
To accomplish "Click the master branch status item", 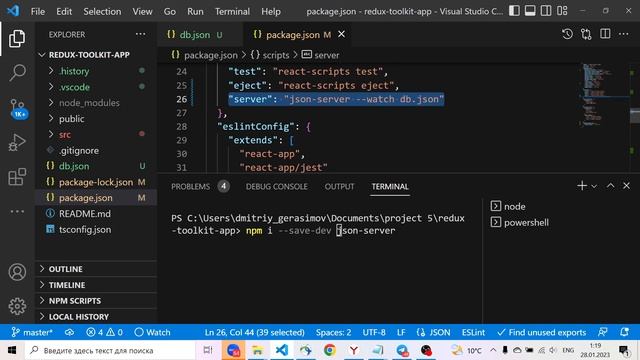I will (x=32, y=332).
